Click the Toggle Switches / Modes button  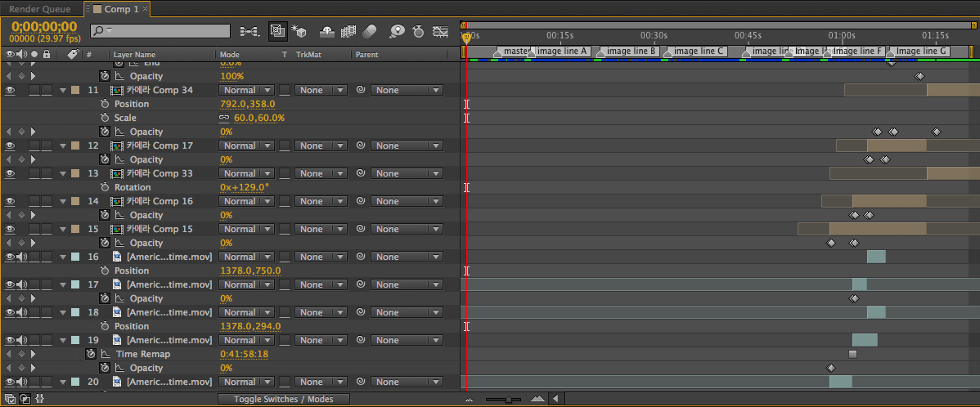(x=284, y=399)
